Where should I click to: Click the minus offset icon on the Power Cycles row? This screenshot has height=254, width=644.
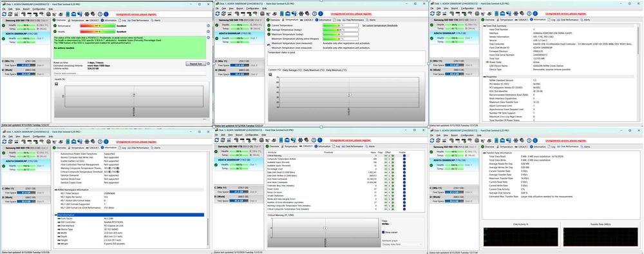[386, 189]
